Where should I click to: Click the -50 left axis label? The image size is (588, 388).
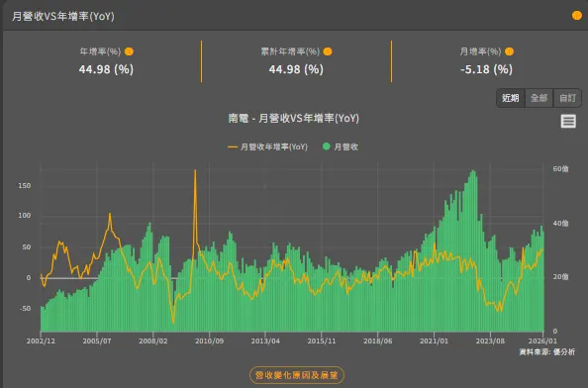(x=25, y=309)
